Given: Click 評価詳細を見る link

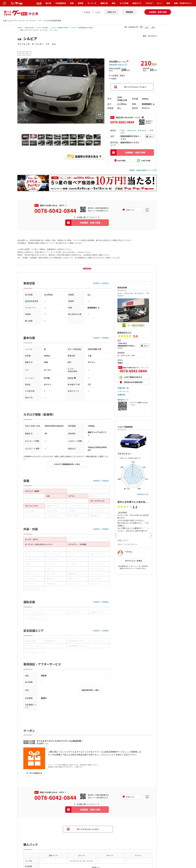Looking at the screenshot, I should point(143,495).
